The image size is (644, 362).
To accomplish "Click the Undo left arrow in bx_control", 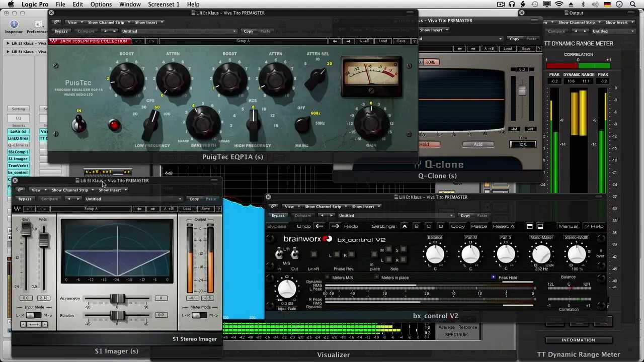I will 319,226.
